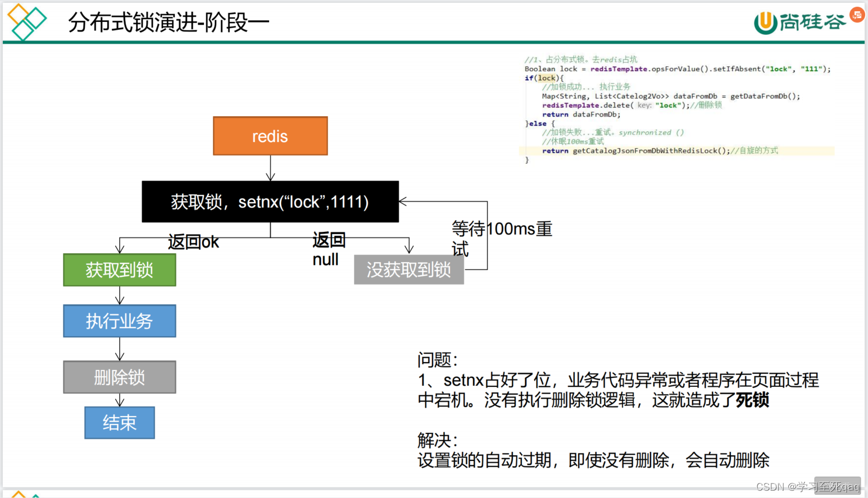Click the 返回ok label
The width and height of the screenshot is (868, 498).
[193, 242]
